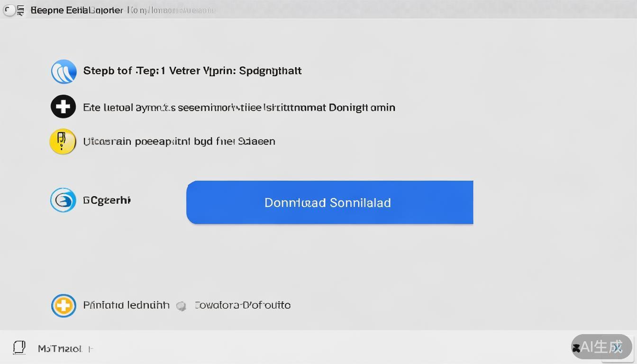Image resolution: width=637 pixels, height=364 pixels.
Task: Click the small black icon beside AI生成 badge
Action: pyautogui.click(x=576, y=348)
